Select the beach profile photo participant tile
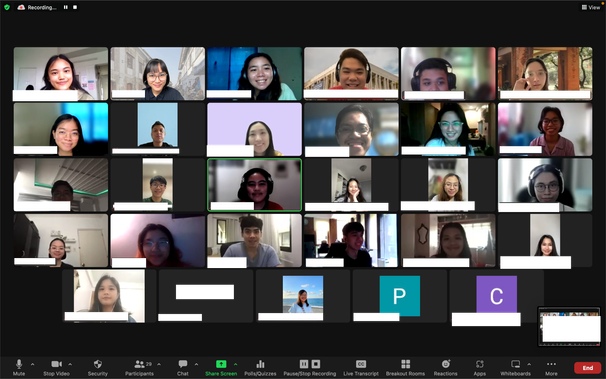 [x=303, y=296]
